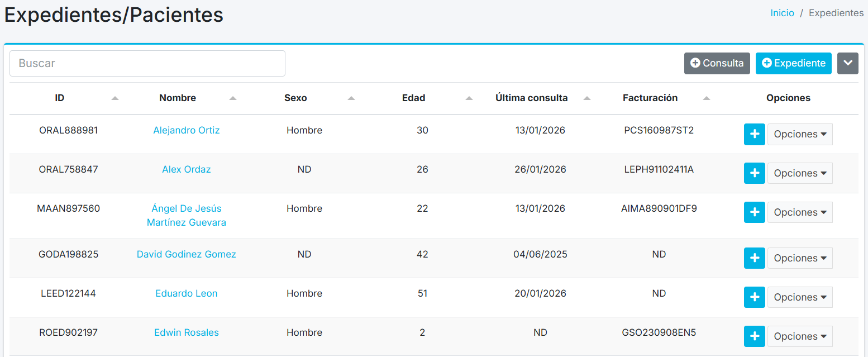This screenshot has height=357, width=868.
Task: Sort table by ID column arrow
Action: click(x=115, y=98)
